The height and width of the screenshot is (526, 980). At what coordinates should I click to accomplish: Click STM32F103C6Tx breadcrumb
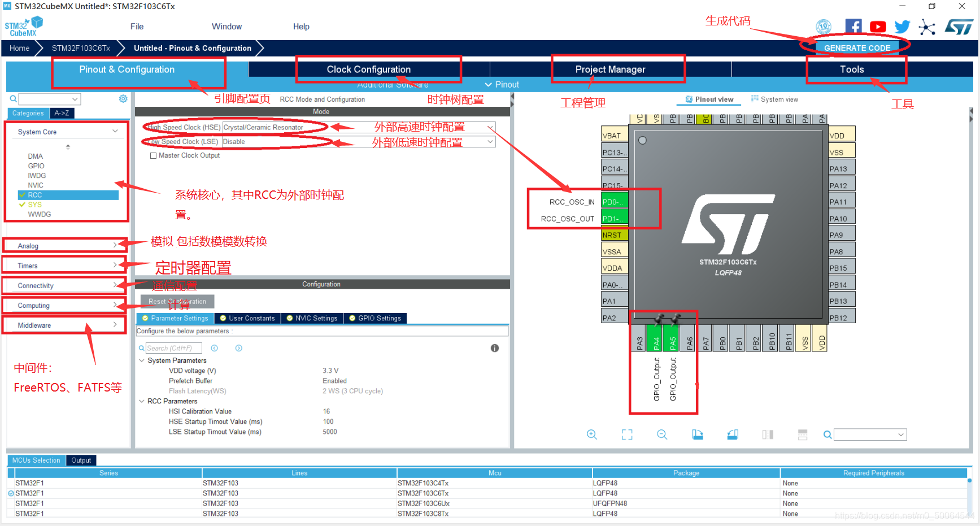coord(81,48)
